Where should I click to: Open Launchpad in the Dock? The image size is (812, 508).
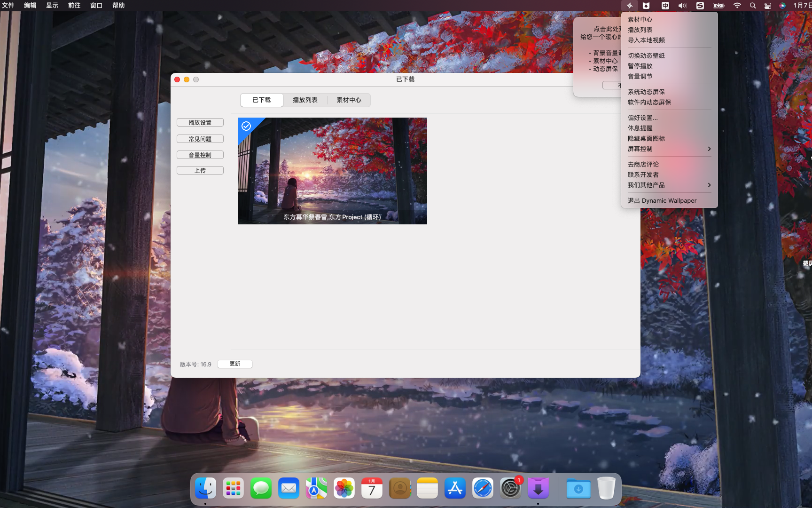[x=234, y=488]
